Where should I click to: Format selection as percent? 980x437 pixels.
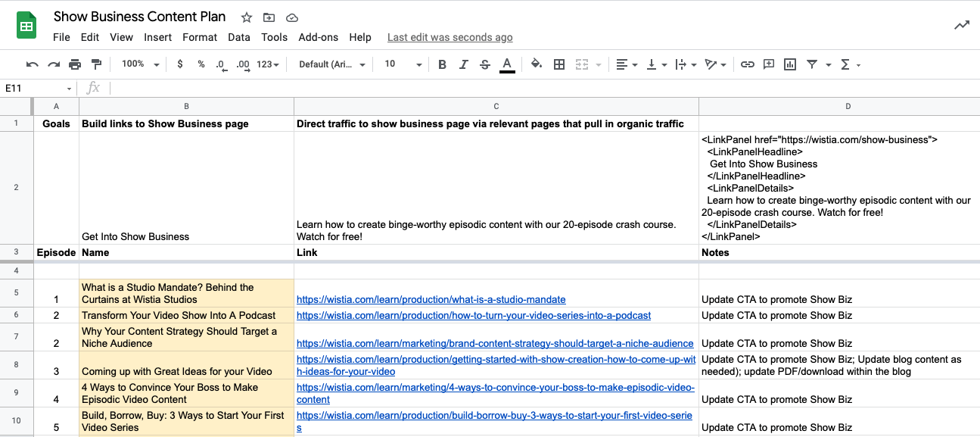[201, 64]
